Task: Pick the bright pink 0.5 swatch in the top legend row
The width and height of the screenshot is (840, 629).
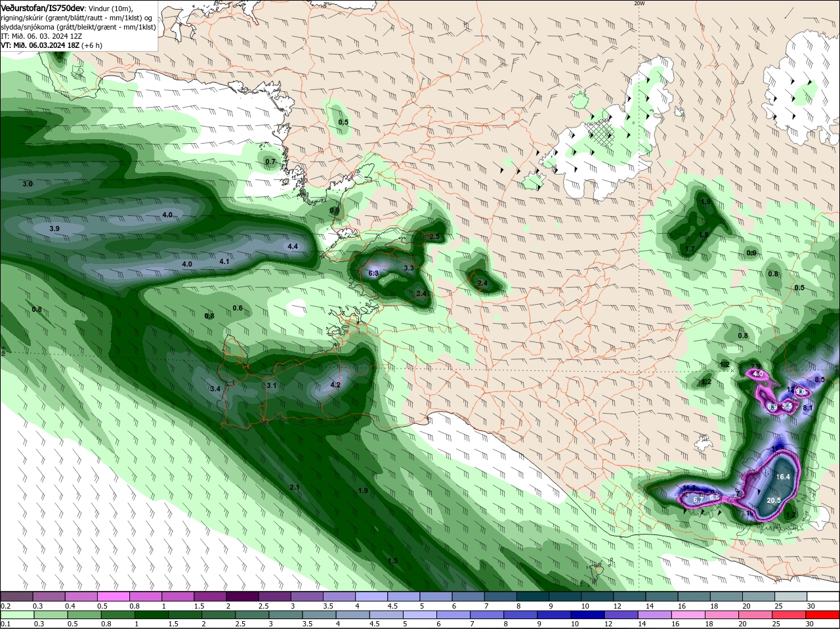Action: [x=113, y=596]
